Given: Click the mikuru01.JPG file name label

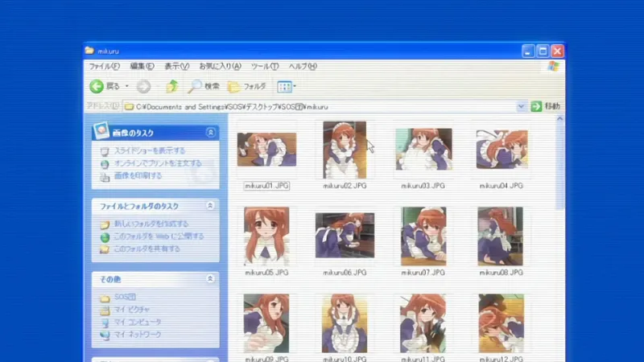Looking at the screenshot, I should pos(266,186).
